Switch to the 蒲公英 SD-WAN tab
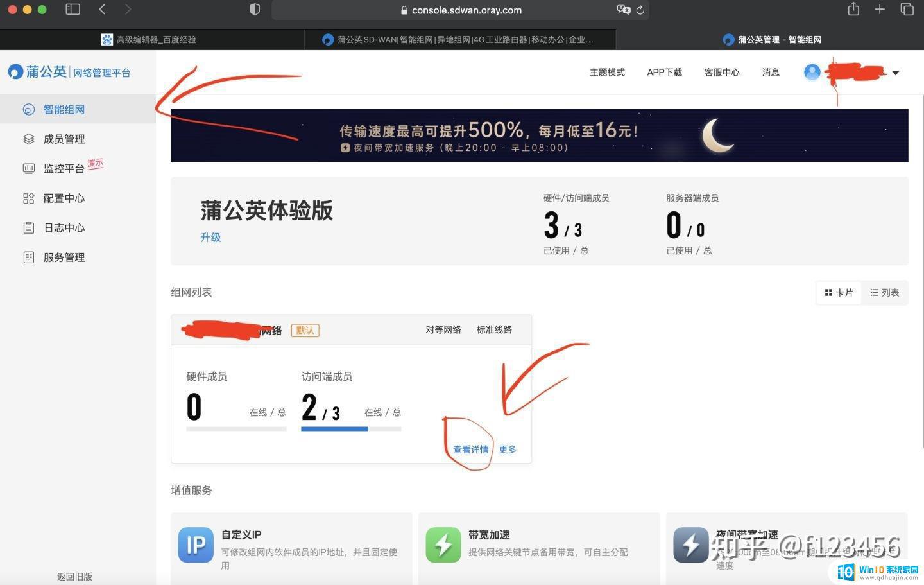 [x=460, y=39]
